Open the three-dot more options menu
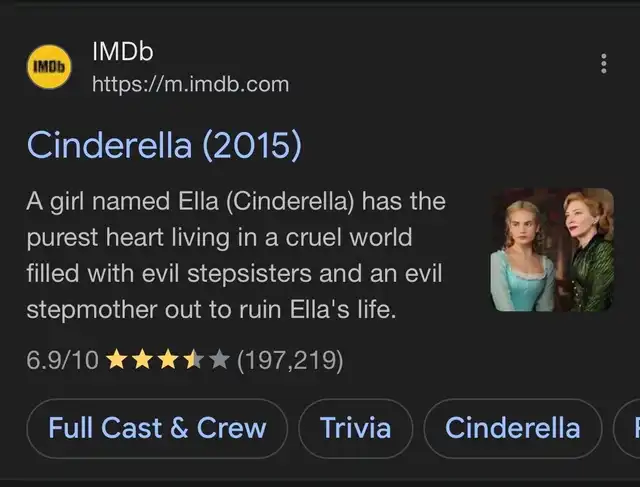 point(604,64)
